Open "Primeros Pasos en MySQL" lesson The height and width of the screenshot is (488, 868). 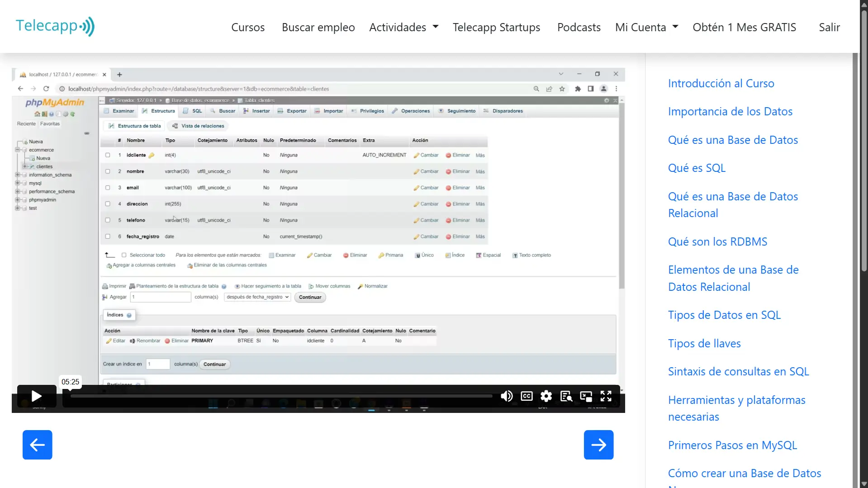tap(732, 445)
